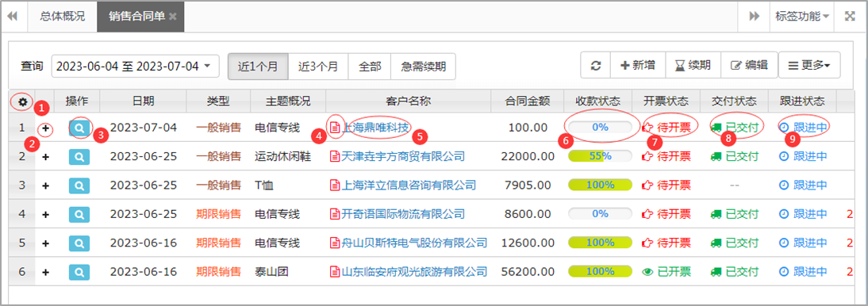This screenshot has height=306, width=868.
Task: Filter by 近1个月
Action: coord(258,67)
